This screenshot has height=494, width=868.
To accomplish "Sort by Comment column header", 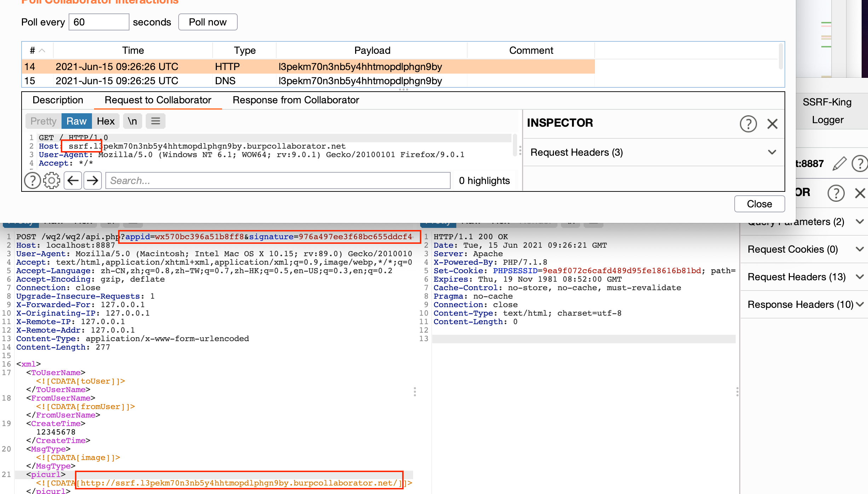I will click(x=531, y=50).
